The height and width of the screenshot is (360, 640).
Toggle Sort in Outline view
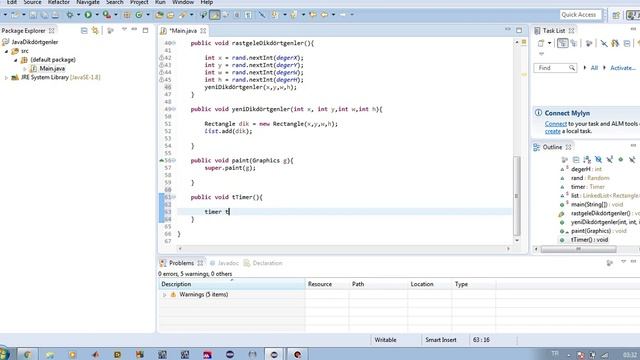587,160
